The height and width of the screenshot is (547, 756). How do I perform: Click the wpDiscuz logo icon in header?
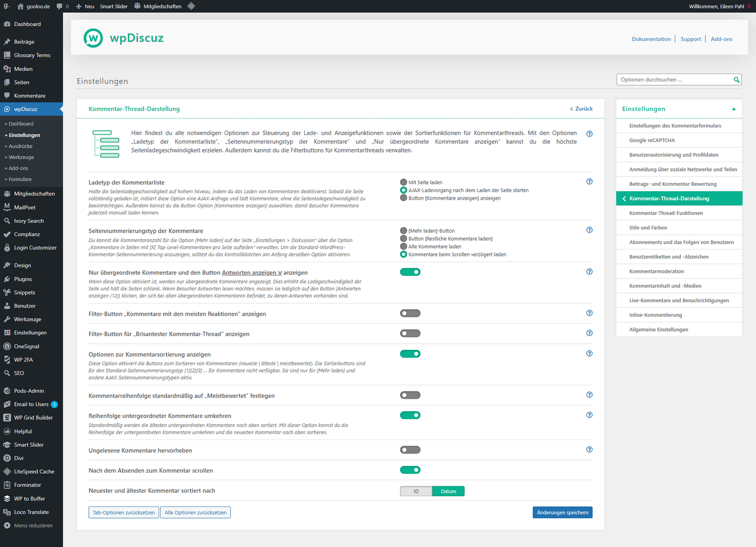(x=93, y=38)
